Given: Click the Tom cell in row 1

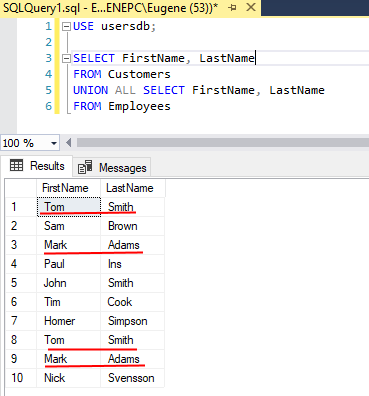Looking at the screenshot, I should (69, 207).
